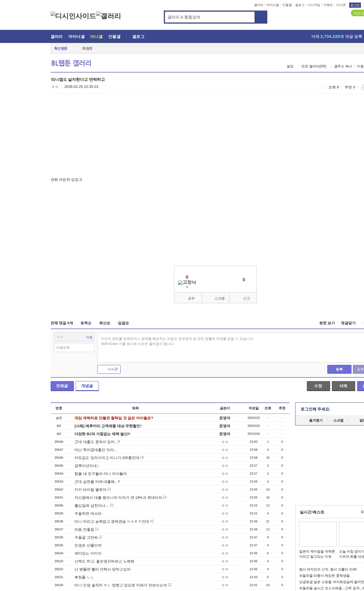Expand the 최근 방문 recent visits bar
This screenshot has width=364, height=591.
[61, 48]
